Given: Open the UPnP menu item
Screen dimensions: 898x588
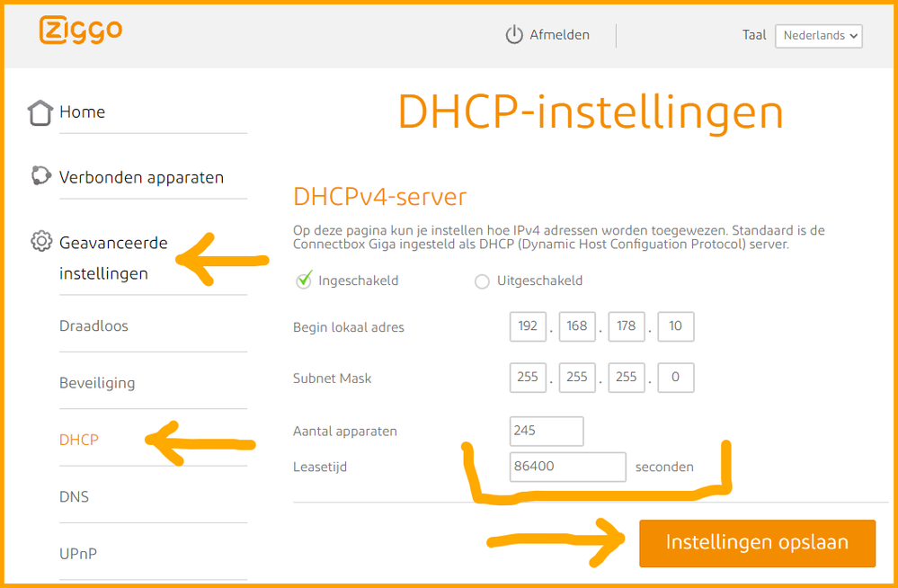Looking at the screenshot, I should click(78, 554).
